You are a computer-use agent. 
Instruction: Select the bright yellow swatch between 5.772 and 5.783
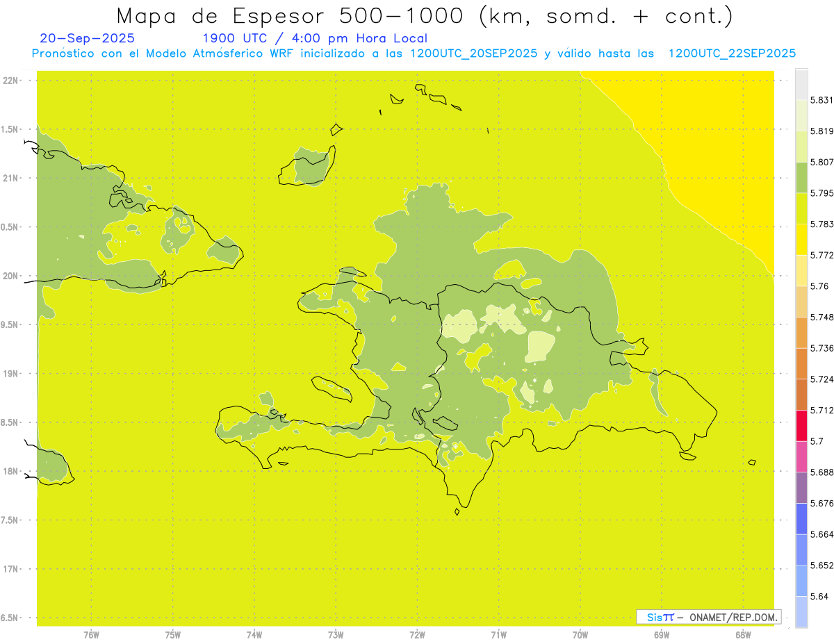click(x=801, y=239)
